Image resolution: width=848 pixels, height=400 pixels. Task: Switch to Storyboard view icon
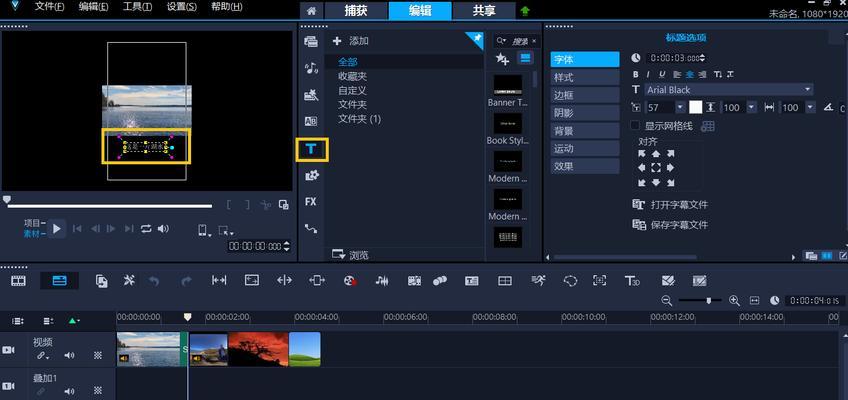click(18, 281)
